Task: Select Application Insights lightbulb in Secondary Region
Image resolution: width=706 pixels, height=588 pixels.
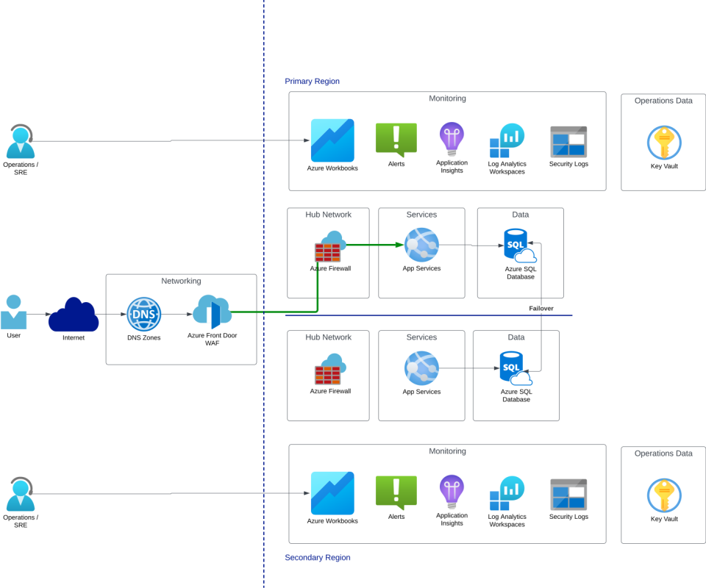Action: 452,492
